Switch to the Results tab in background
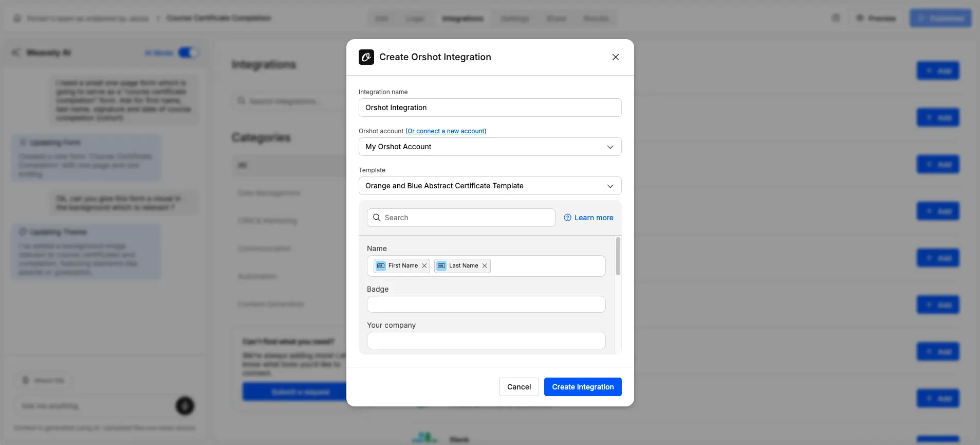This screenshot has height=445, width=980. point(596,19)
